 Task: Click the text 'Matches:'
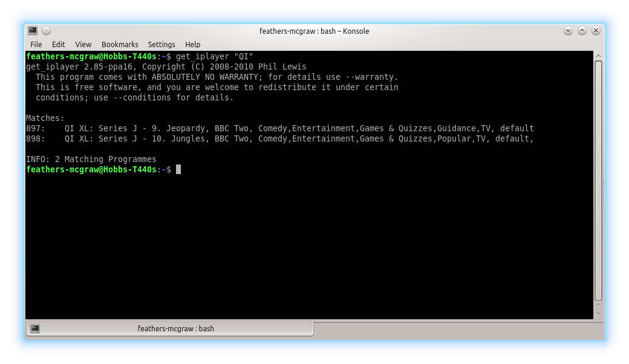point(45,119)
